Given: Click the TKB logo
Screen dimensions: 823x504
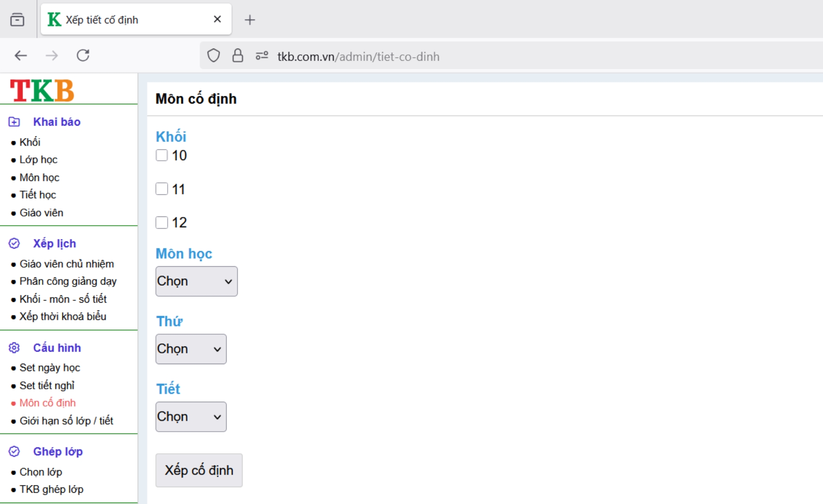Looking at the screenshot, I should click(42, 90).
